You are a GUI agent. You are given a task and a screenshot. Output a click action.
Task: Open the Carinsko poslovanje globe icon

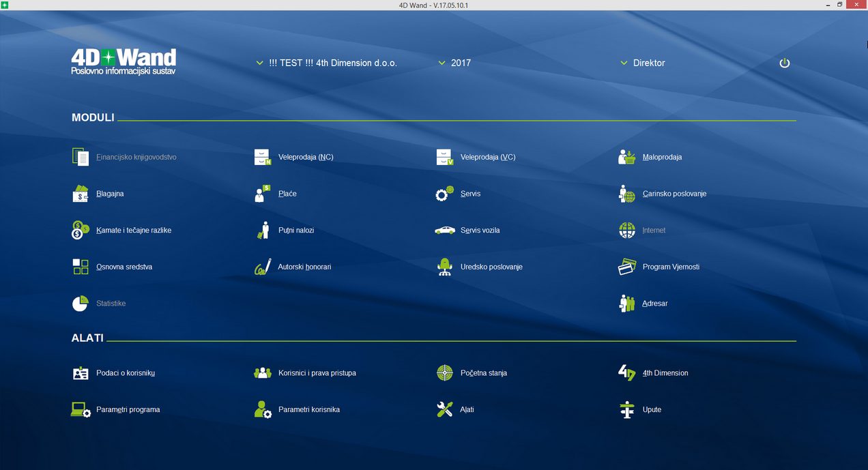[x=627, y=194]
